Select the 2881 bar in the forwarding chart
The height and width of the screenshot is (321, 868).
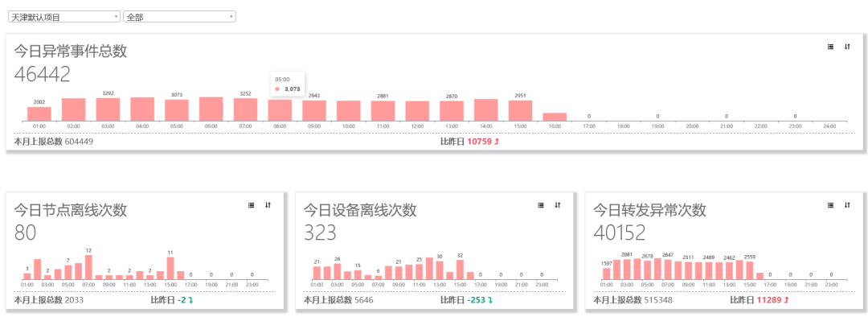tap(627, 270)
